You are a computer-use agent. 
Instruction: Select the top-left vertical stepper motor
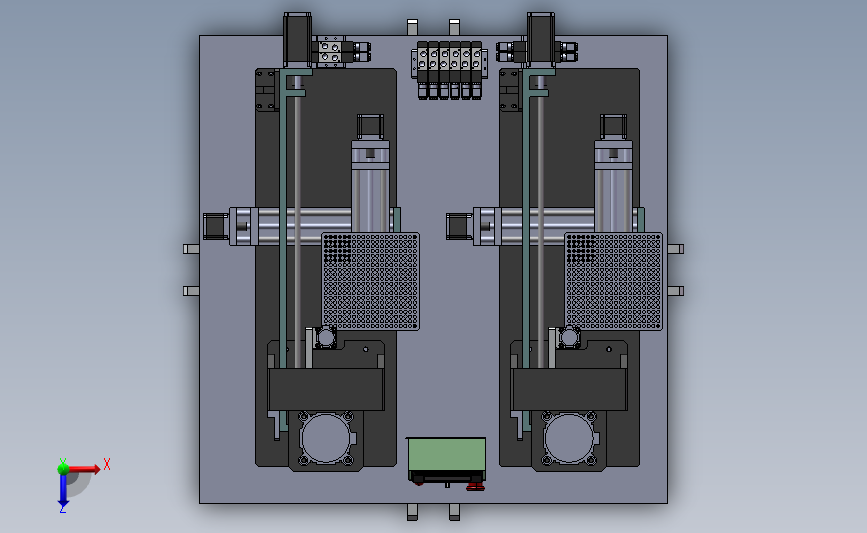pos(297,40)
